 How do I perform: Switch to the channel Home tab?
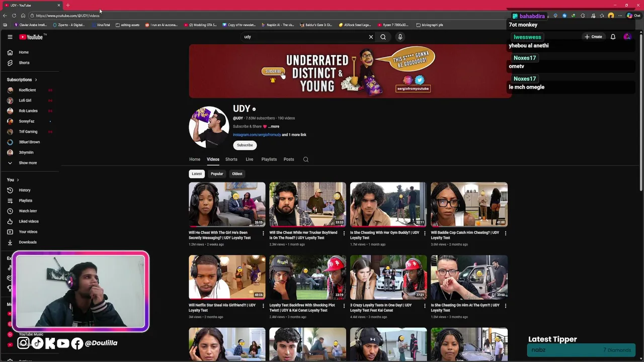pyautogui.click(x=195, y=159)
